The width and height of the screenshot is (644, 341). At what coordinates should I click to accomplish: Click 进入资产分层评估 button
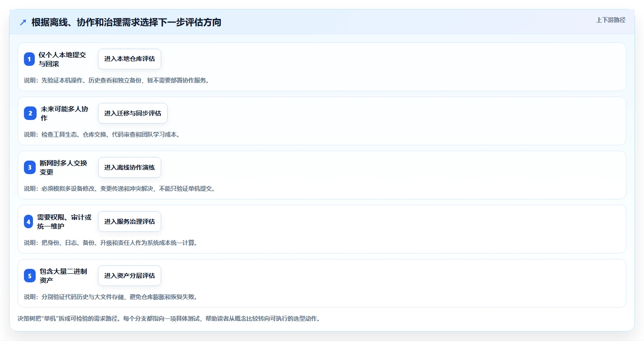[130, 276]
